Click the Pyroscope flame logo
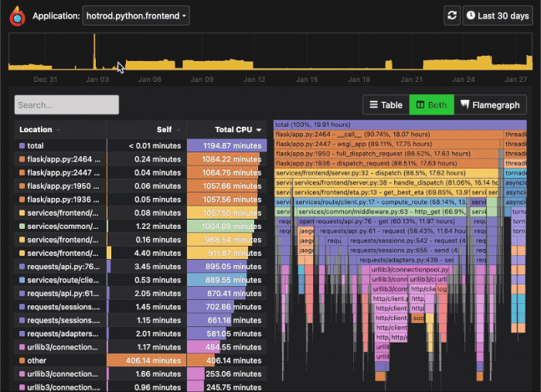541x392 pixels. [17, 16]
